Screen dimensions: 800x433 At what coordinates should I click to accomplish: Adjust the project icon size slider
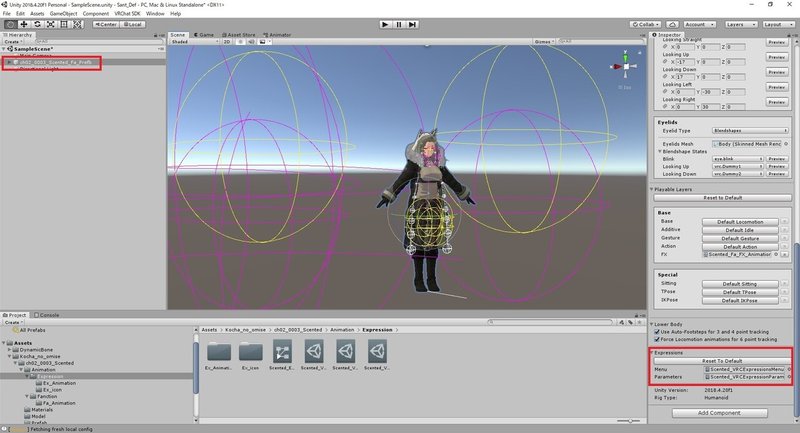(x=630, y=421)
